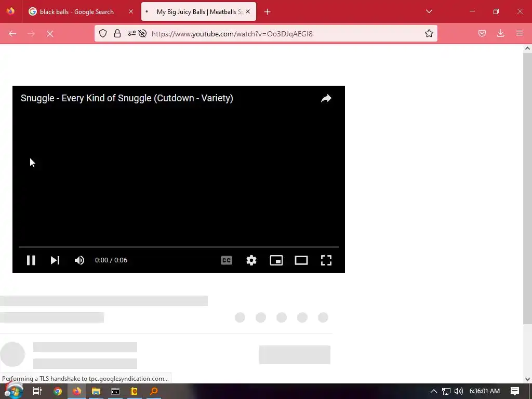Image resolution: width=532 pixels, height=399 pixels.
Task: Open the system volume tray control
Action: 458,391
